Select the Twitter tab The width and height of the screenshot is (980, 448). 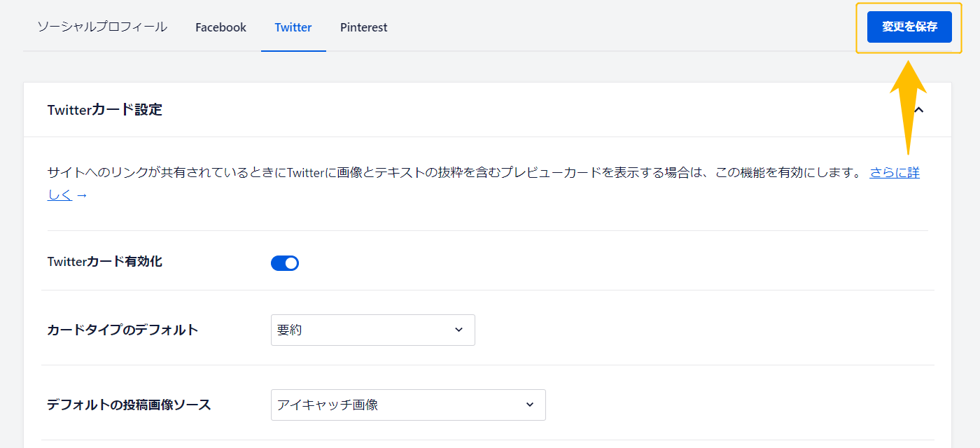[x=293, y=27]
